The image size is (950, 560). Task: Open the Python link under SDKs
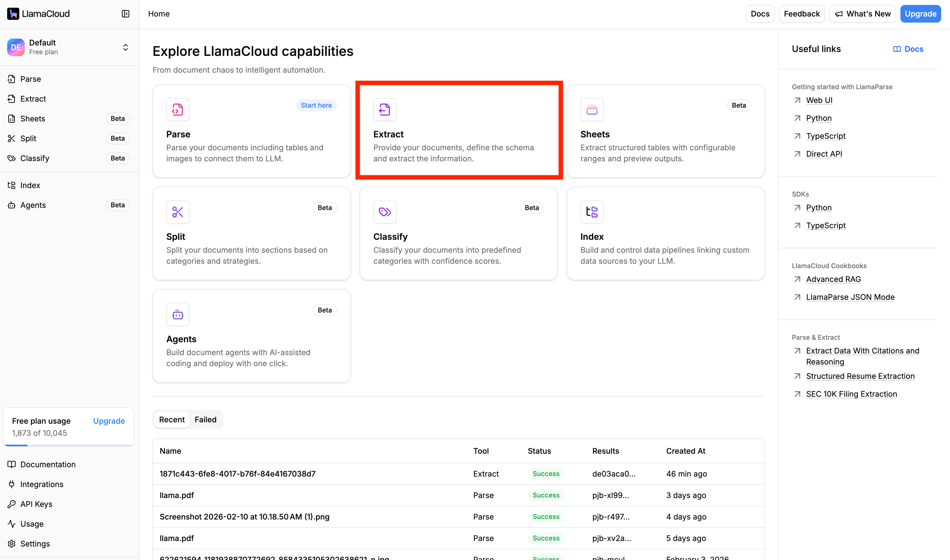[819, 208]
